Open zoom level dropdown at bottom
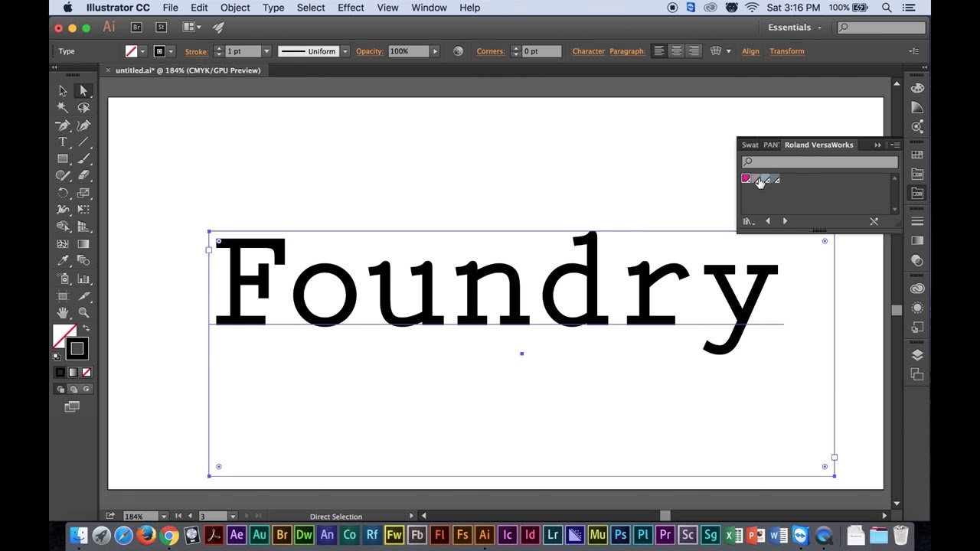 click(164, 517)
